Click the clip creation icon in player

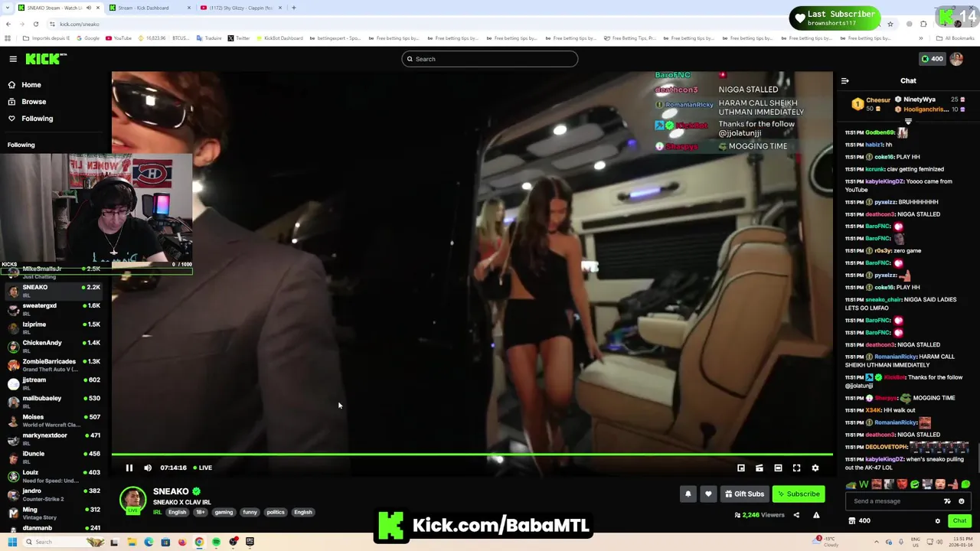[x=759, y=468]
